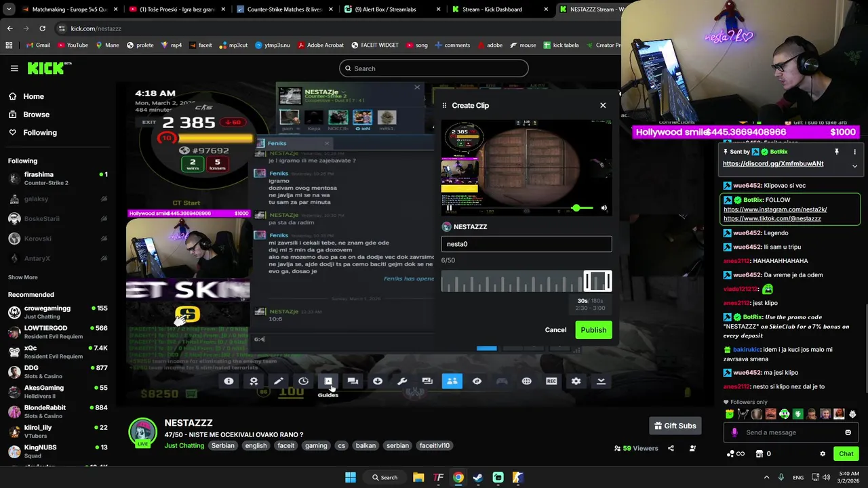The height and width of the screenshot is (488, 868).
Task: Click the eye icon in overlay toolbar
Action: tap(477, 381)
